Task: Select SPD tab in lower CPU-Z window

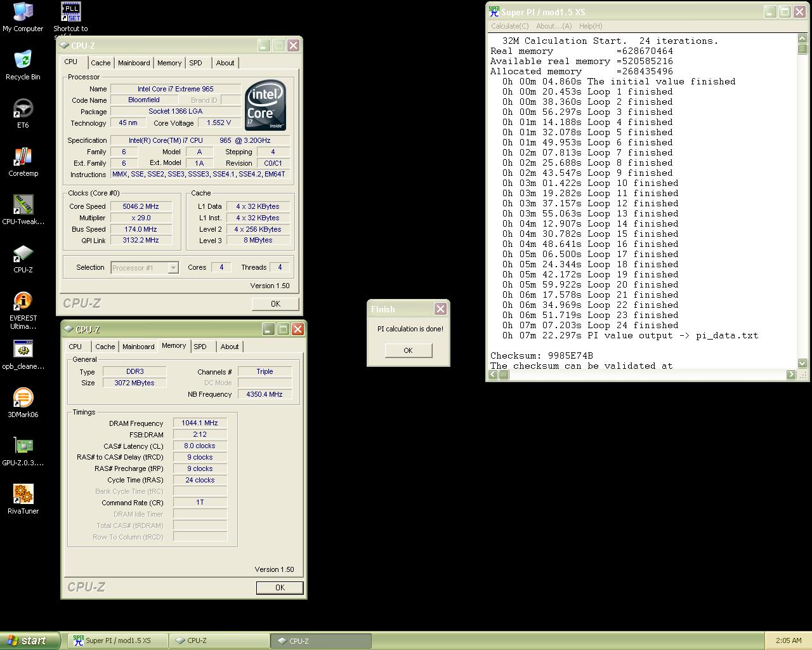Action: 200,347
